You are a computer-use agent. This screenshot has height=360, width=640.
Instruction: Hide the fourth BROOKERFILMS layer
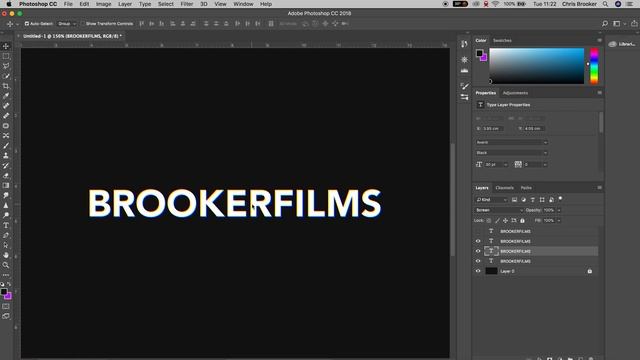click(478, 261)
